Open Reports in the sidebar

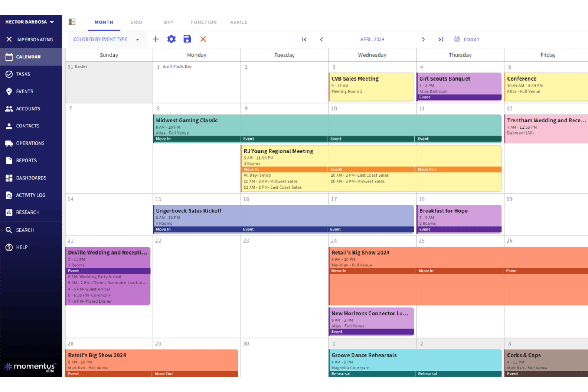tap(31, 160)
